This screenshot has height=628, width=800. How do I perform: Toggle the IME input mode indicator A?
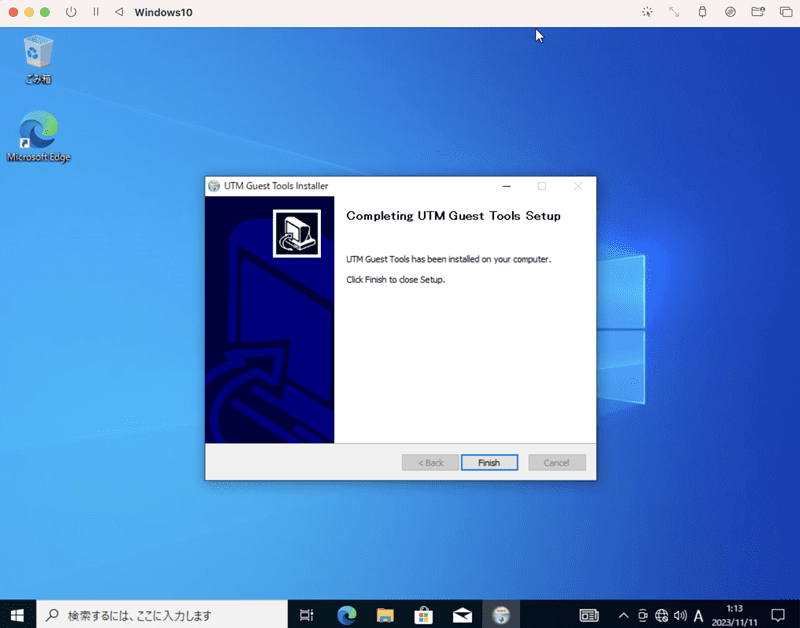pyautogui.click(x=698, y=616)
